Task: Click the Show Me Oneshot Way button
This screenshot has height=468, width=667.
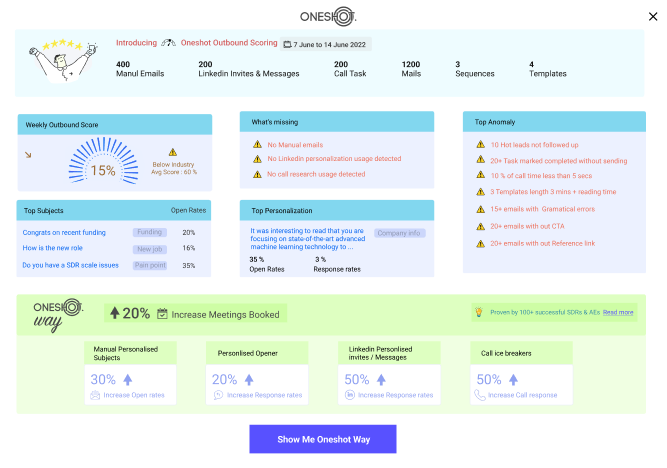Action: coord(323,439)
